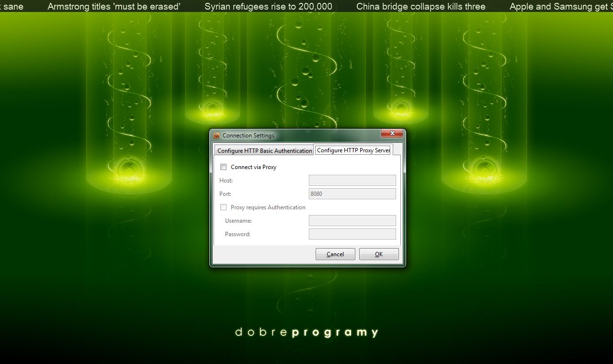Confirm settings with the OK button
The width and height of the screenshot is (613, 364).
click(x=379, y=254)
